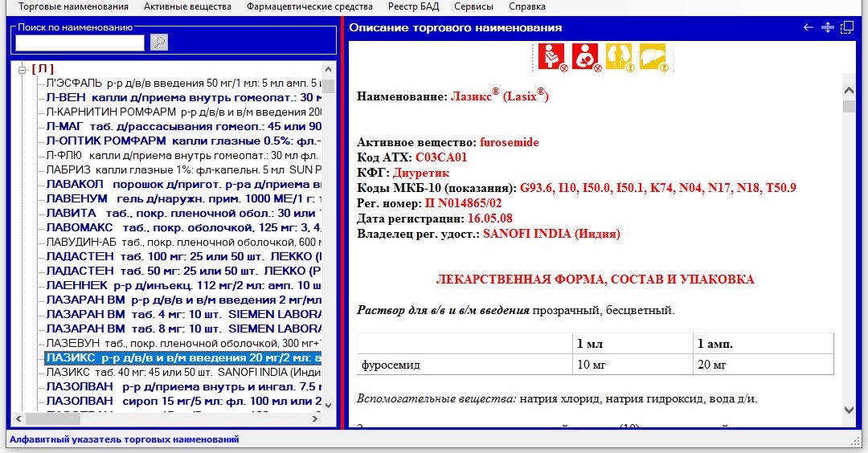Viewport: 868px width, 453px height.
Task: Click left arrow of list horizontal scrollbar
Action: click(x=18, y=418)
